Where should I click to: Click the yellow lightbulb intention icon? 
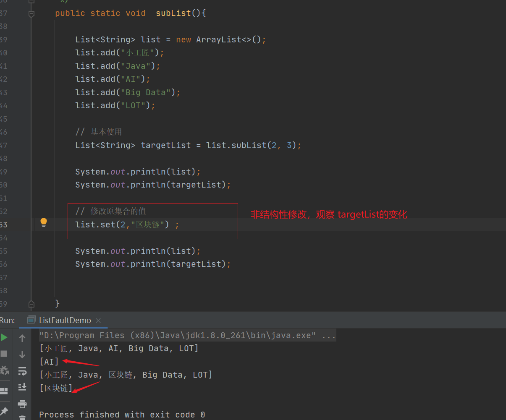pyautogui.click(x=44, y=222)
